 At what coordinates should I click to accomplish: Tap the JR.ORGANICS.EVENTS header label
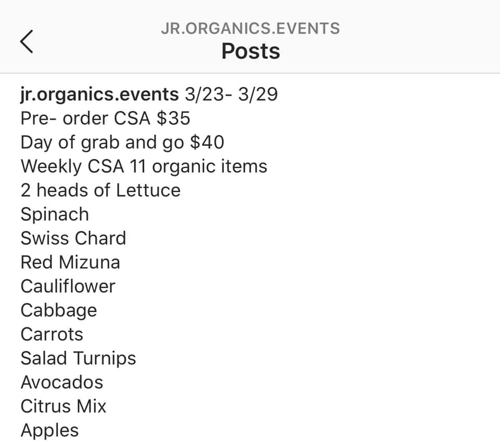click(x=251, y=28)
